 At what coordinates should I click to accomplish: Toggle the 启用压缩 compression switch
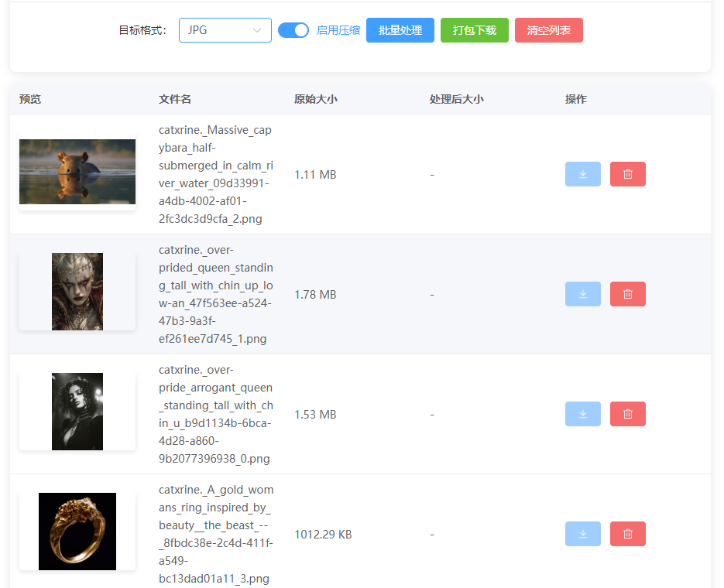[293, 30]
